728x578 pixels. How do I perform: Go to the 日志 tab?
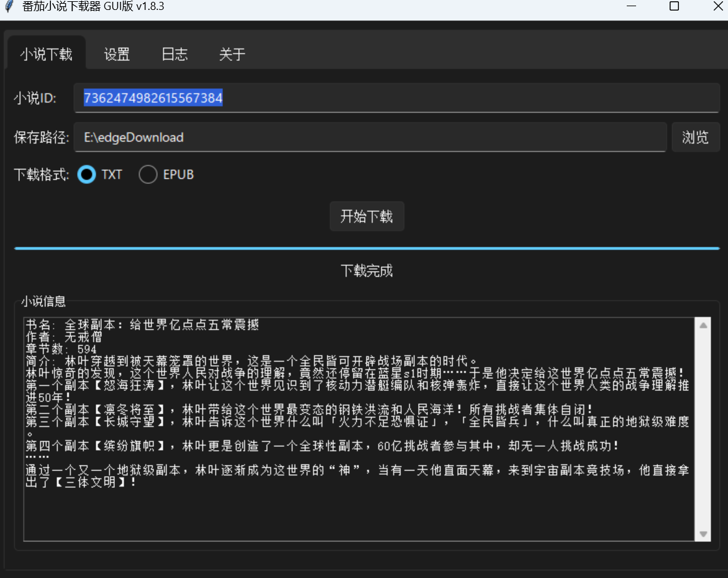tap(175, 55)
